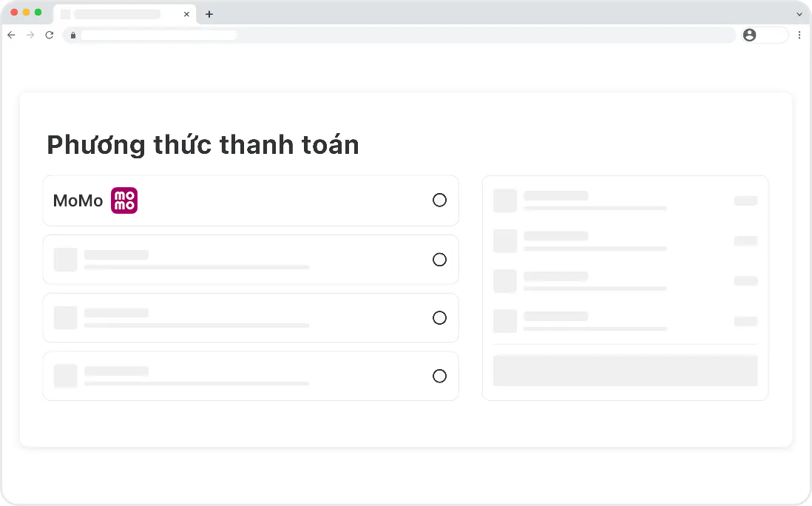Select the MoMo payment radio button
The width and height of the screenshot is (812, 506).
[x=439, y=200]
